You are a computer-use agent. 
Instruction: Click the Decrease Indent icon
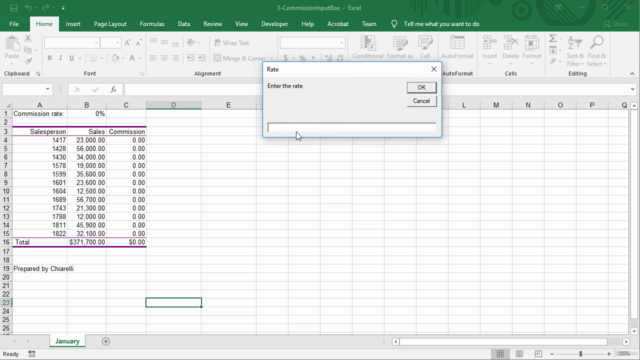pos(191,58)
